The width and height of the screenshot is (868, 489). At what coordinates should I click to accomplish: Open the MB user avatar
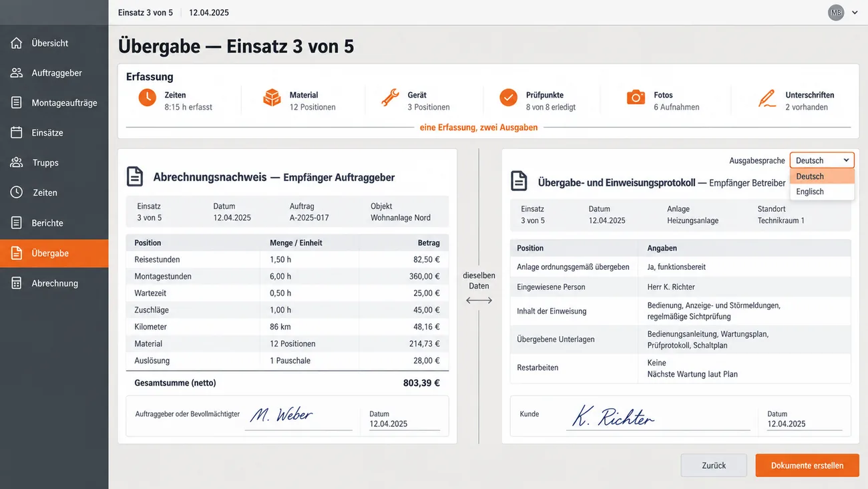[836, 13]
